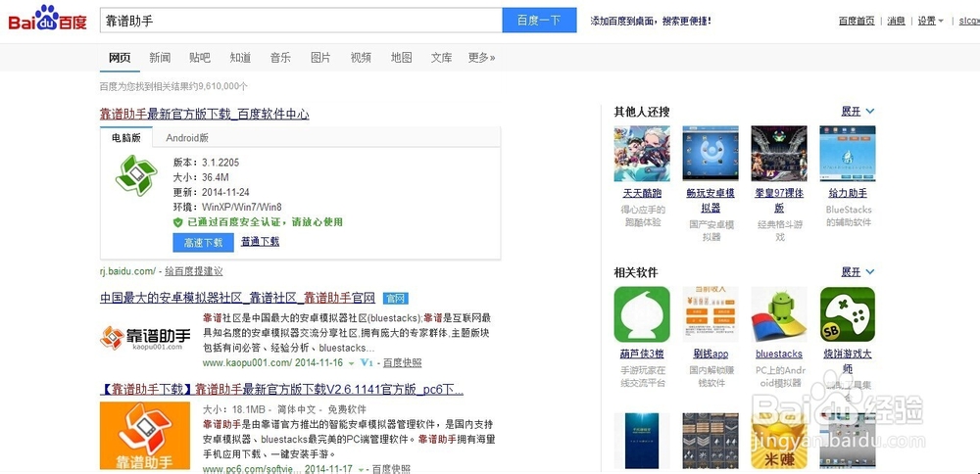Expand the 相关软件 section
980x474 pixels.
(857, 272)
